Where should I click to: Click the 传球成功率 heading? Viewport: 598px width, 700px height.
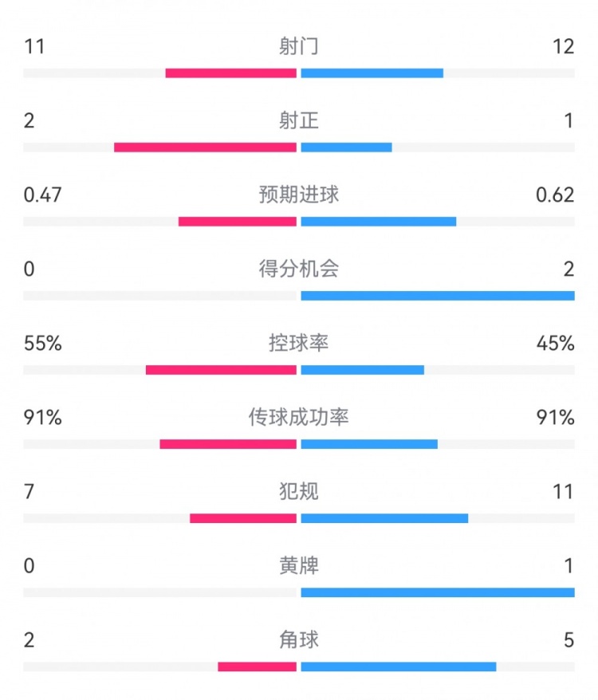pos(299,417)
